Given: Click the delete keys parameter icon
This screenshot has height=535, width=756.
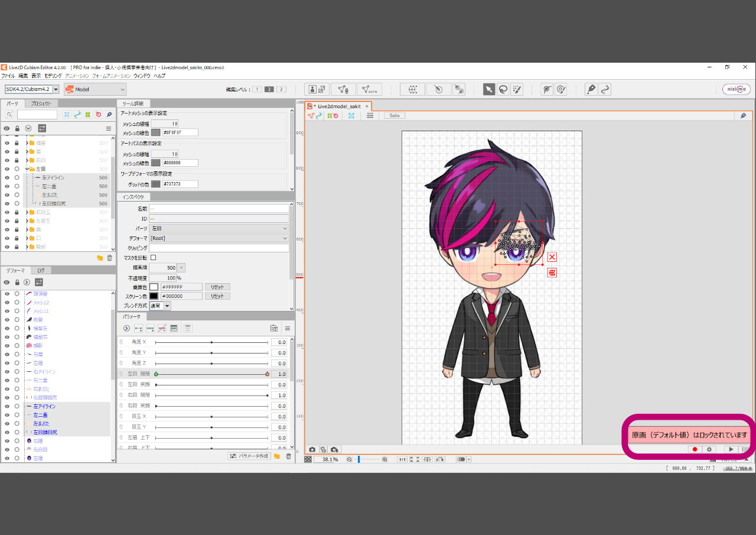Looking at the screenshot, I should pyautogui.click(x=162, y=328).
